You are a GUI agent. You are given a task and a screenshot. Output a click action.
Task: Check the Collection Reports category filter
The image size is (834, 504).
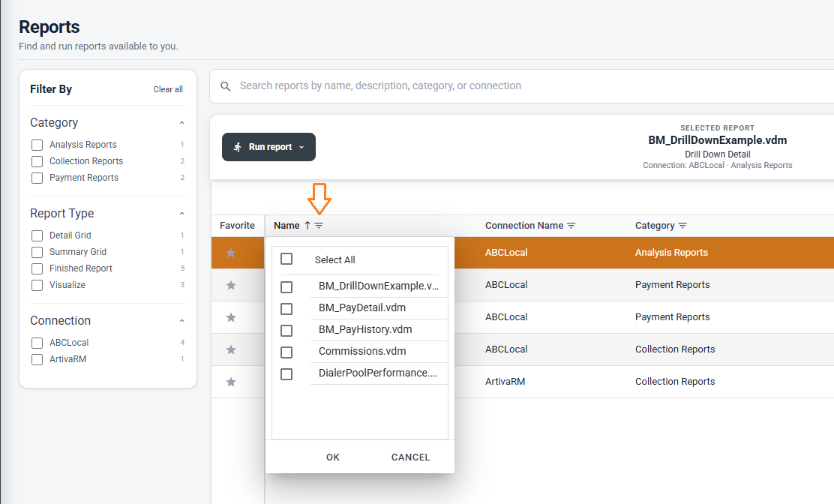point(37,161)
